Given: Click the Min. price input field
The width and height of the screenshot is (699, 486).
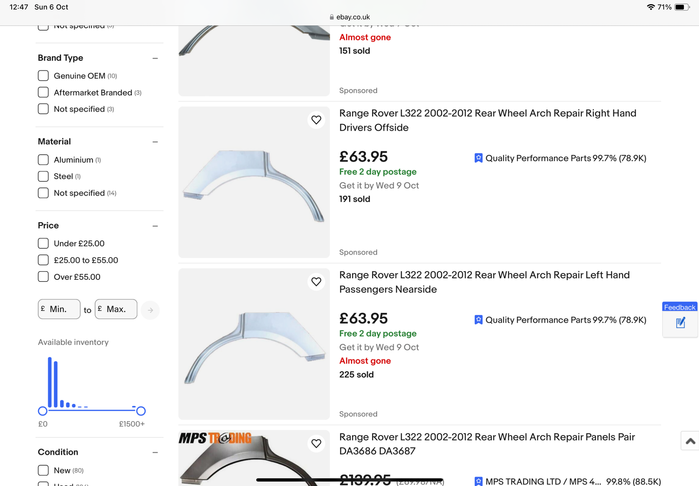Looking at the screenshot, I should point(59,309).
